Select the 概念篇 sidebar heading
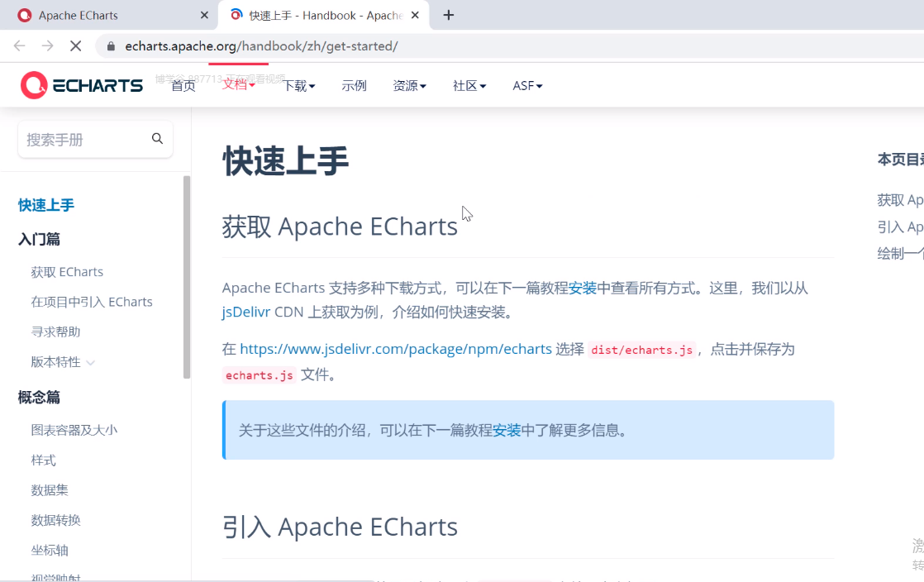This screenshot has width=924, height=582. click(39, 398)
